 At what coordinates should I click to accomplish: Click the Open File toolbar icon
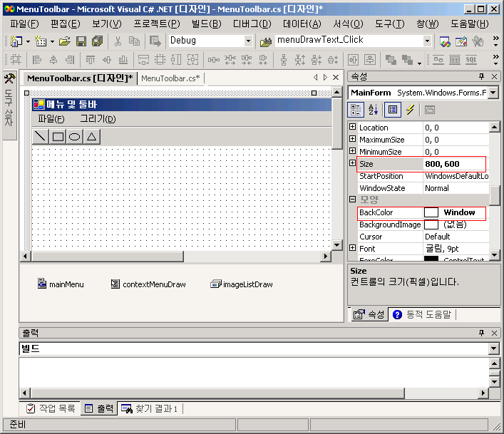coord(65,41)
